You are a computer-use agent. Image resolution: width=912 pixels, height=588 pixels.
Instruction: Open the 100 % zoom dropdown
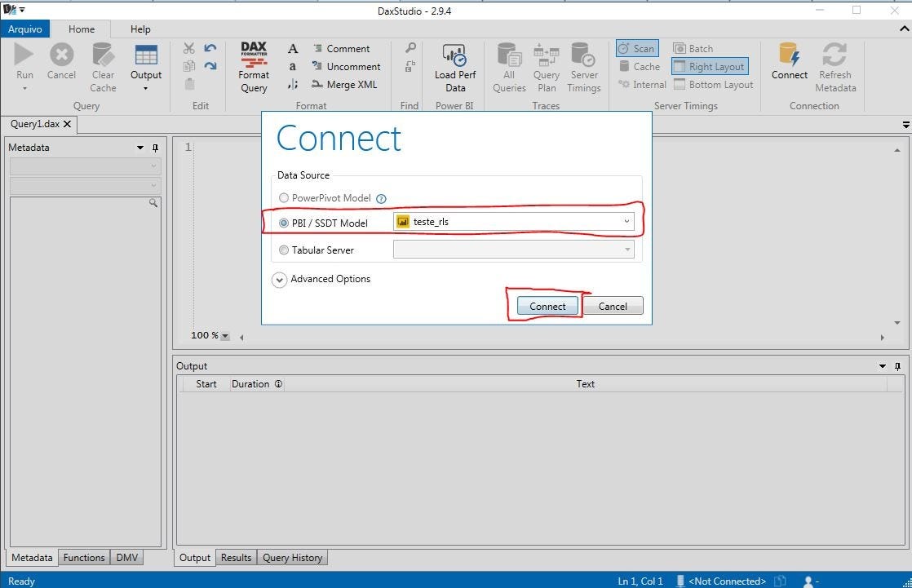(x=225, y=336)
